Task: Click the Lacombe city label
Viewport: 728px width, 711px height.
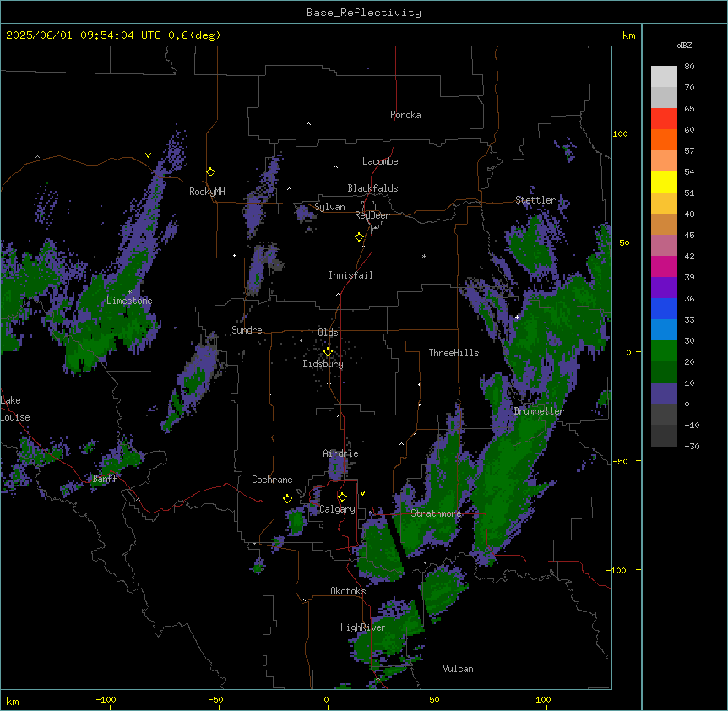Action: point(380,161)
